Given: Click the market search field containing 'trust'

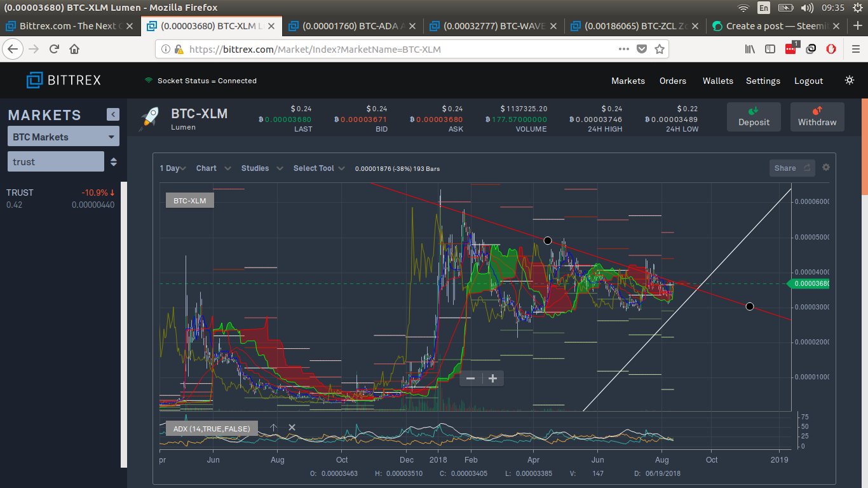Looking at the screenshot, I should [x=56, y=161].
